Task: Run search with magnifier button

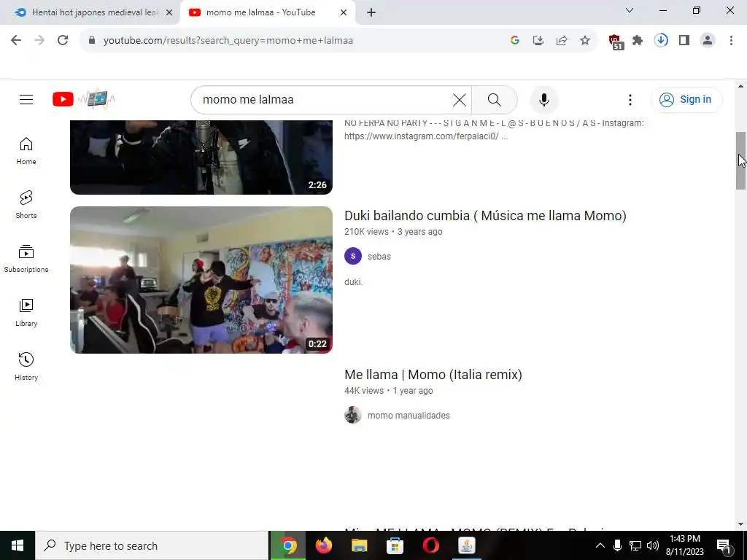Action: point(495,100)
